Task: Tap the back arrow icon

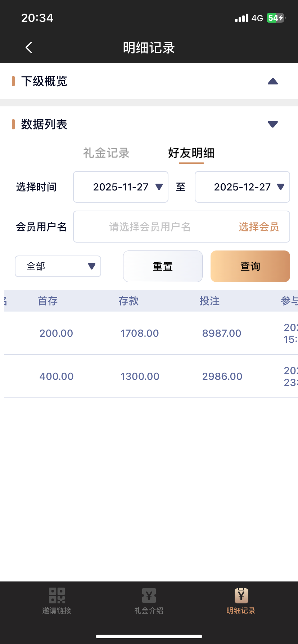Action: click(29, 47)
